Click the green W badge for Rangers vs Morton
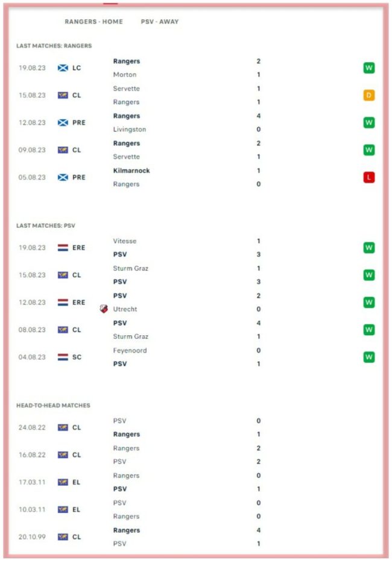This screenshot has height=563, width=392. 369,68
